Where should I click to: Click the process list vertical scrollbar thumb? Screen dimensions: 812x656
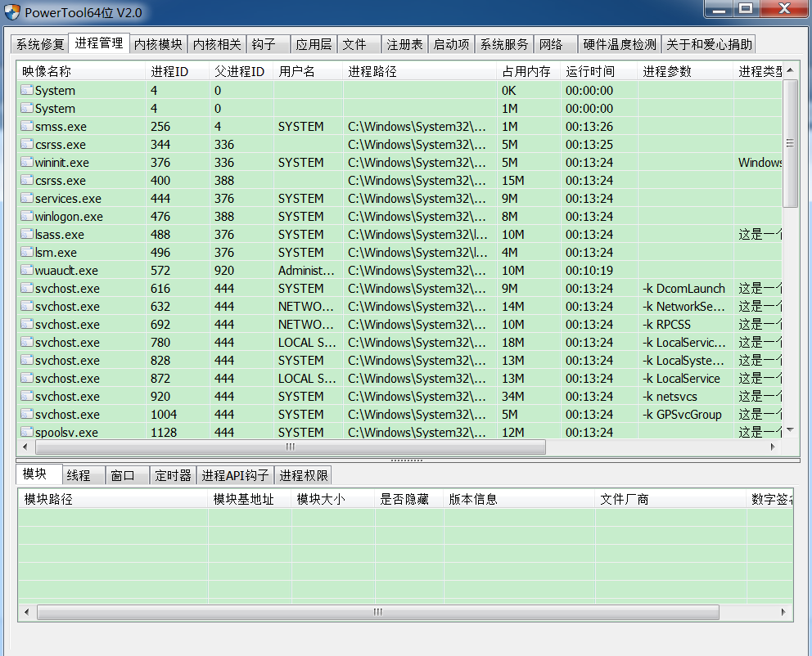(790, 143)
